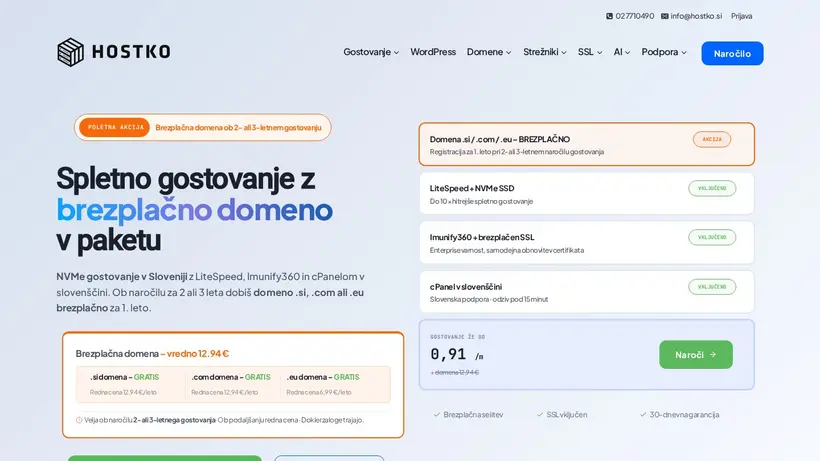Click the phone icon beside 027710490
Image resolution: width=820 pixels, height=461 pixels.
[609, 16]
